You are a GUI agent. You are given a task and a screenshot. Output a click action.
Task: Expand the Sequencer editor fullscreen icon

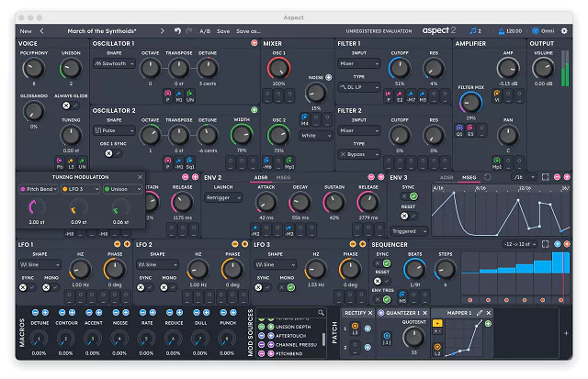pyautogui.click(x=545, y=244)
